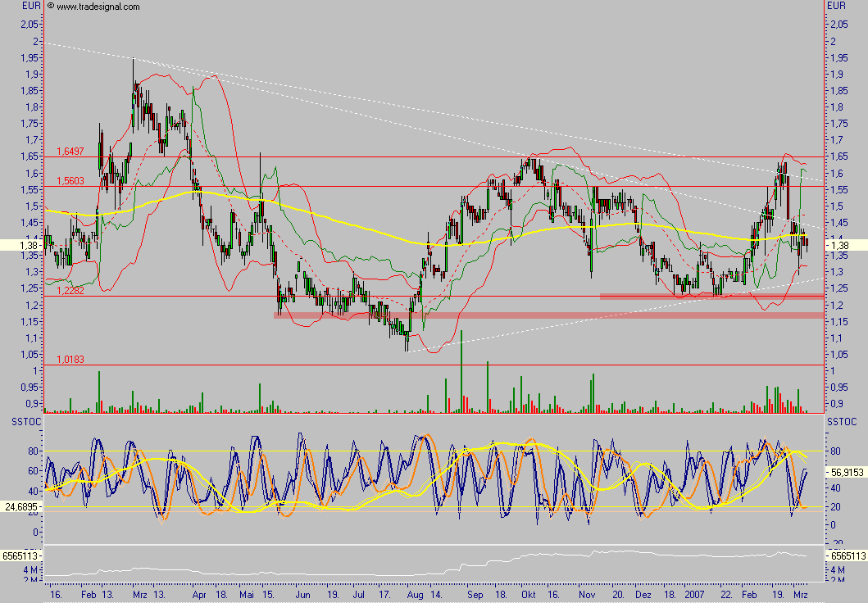Screen dimensions: 868x603
Task: Select the Aug date label on time axis
Action: coord(414,594)
